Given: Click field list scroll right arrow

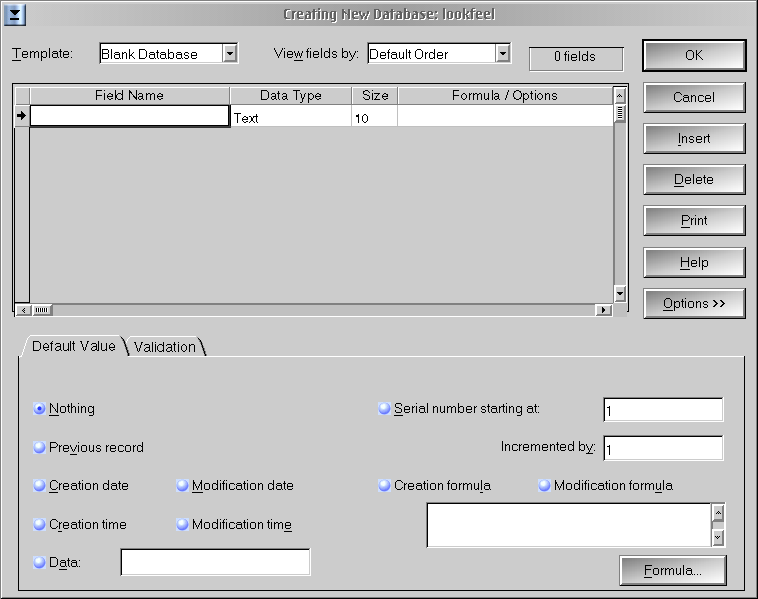Looking at the screenshot, I should click(603, 310).
